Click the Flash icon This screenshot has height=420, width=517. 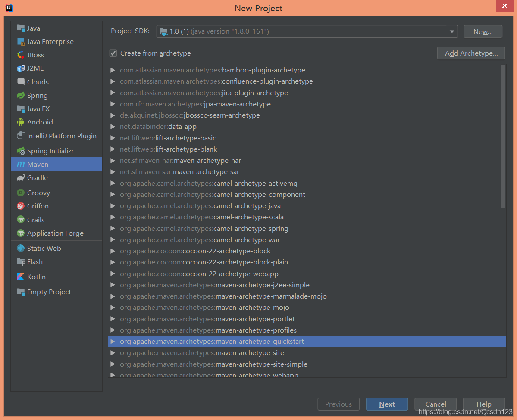(21, 262)
